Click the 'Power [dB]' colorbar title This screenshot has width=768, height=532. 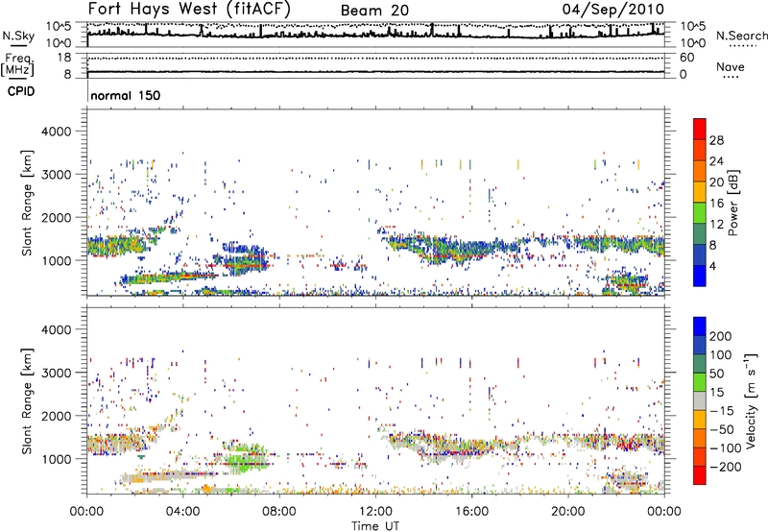(732, 203)
